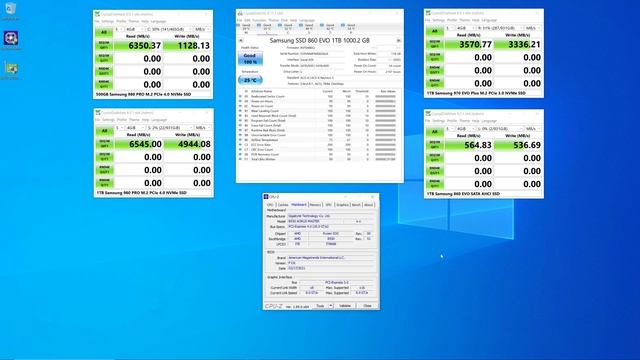Go to next disk in CrystalDiskInfo
This screenshot has width=640, height=360.
pyautogui.click(x=398, y=41)
